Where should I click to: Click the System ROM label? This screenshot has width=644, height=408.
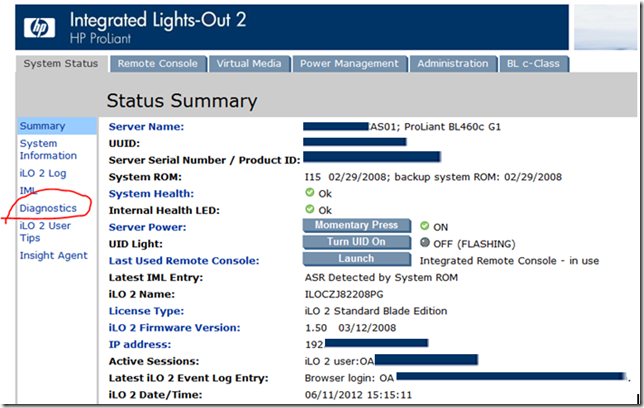tap(145, 177)
